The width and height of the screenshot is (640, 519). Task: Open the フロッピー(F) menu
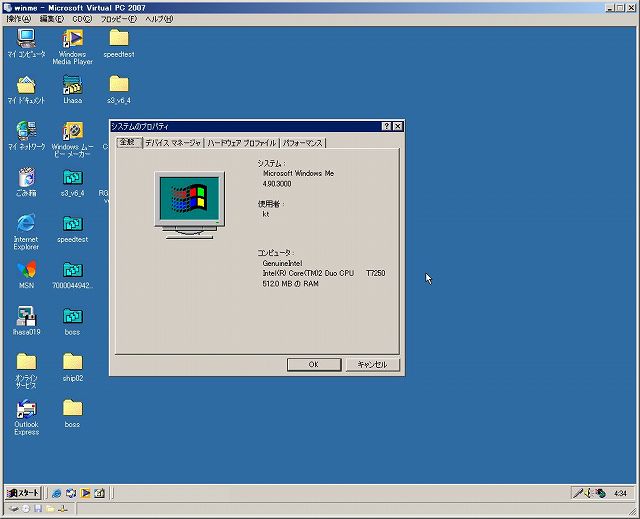click(119, 19)
